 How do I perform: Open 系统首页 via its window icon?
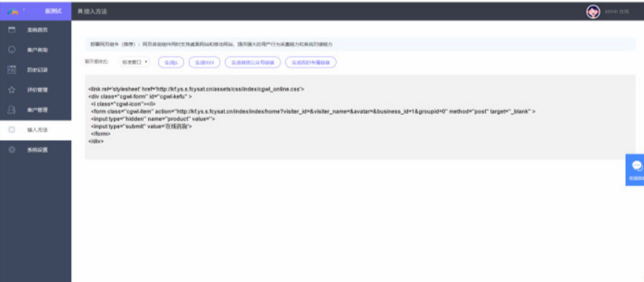12,30
